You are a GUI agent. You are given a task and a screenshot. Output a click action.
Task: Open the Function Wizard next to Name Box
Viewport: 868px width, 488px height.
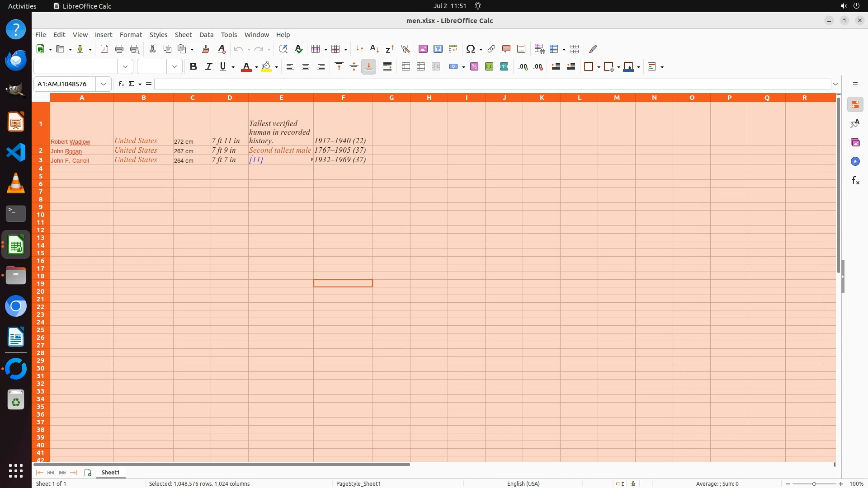121,84
